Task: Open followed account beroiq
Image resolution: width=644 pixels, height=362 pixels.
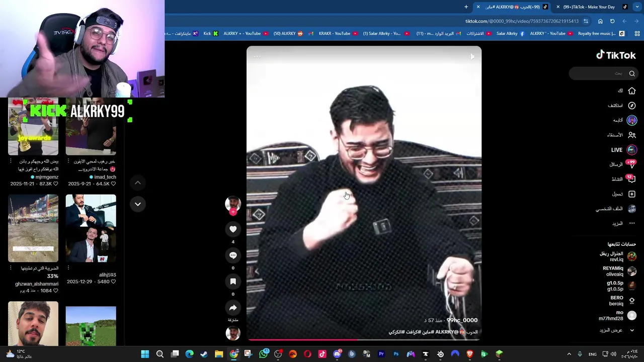Action: point(622,301)
